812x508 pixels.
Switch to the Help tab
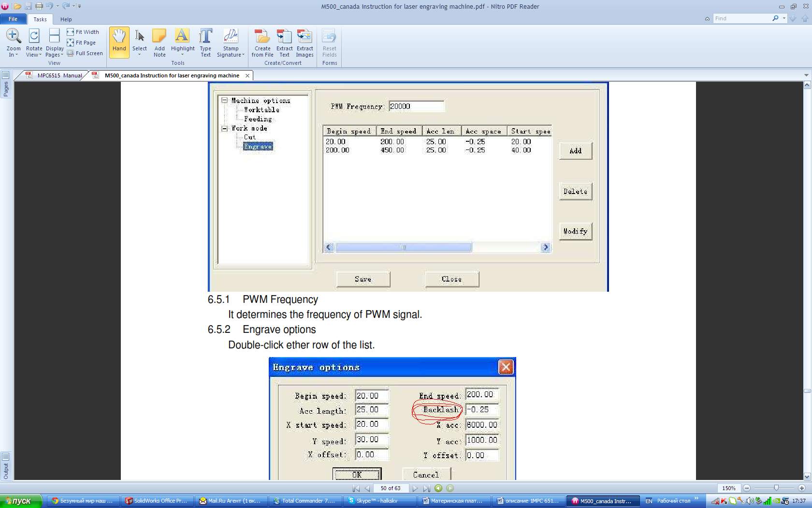tap(66, 19)
